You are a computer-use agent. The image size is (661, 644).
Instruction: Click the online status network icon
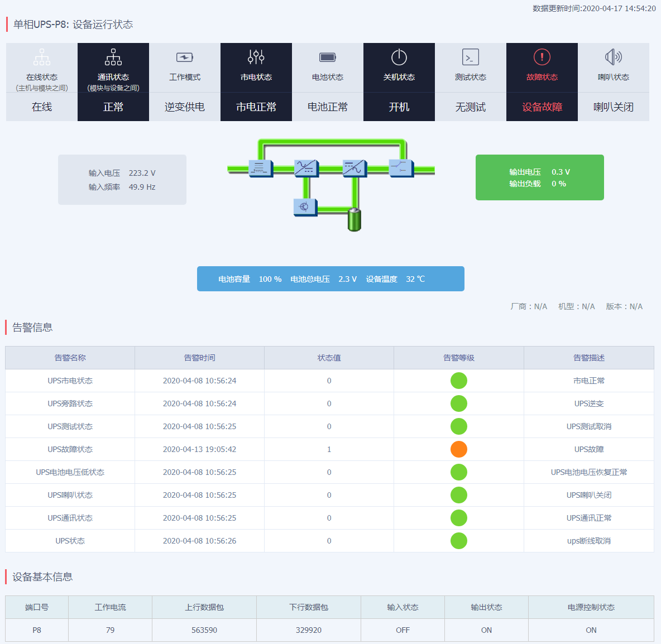click(42, 57)
